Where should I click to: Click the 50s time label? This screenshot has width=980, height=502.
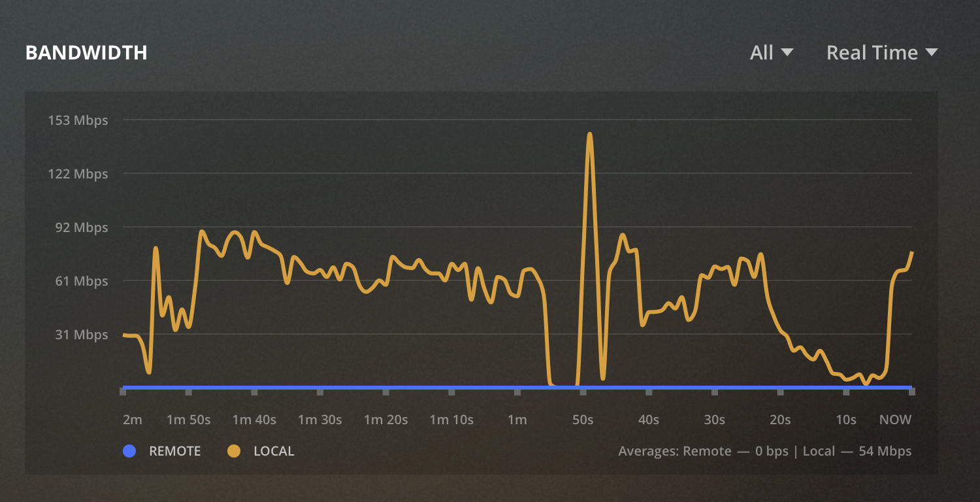[583, 420]
